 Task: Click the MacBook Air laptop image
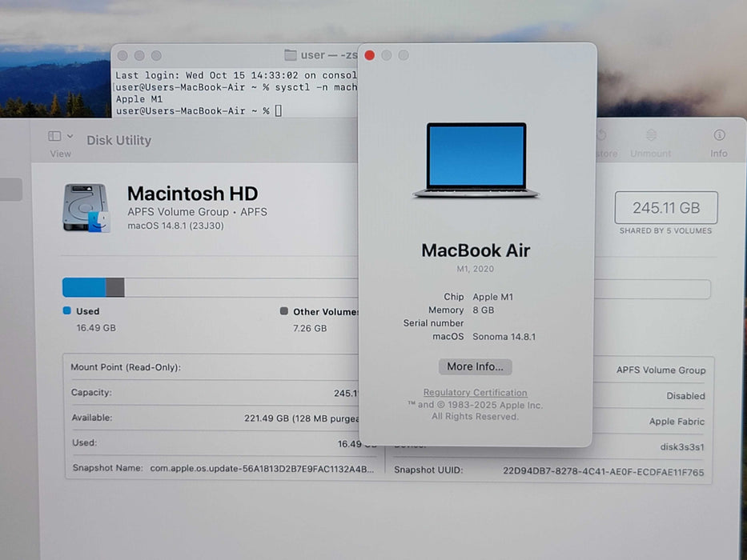point(476,160)
